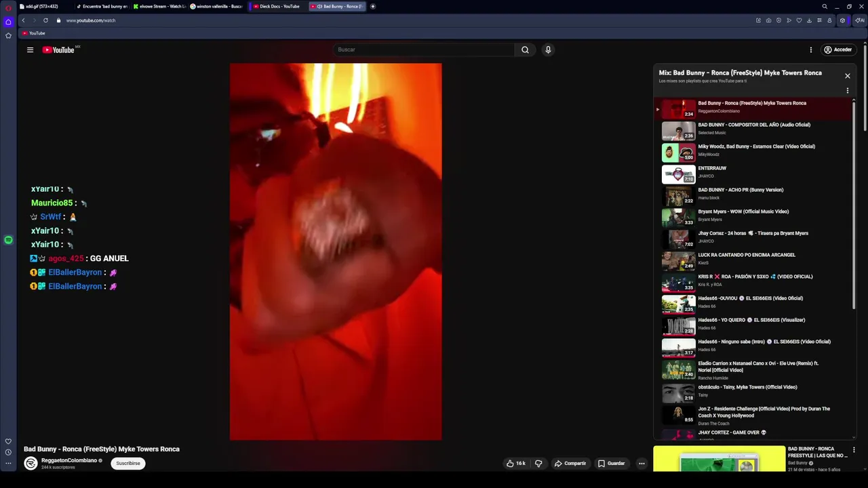Open a new browser tab
The image size is (868, 488).
pyautogui.click(x=372, y=7)
